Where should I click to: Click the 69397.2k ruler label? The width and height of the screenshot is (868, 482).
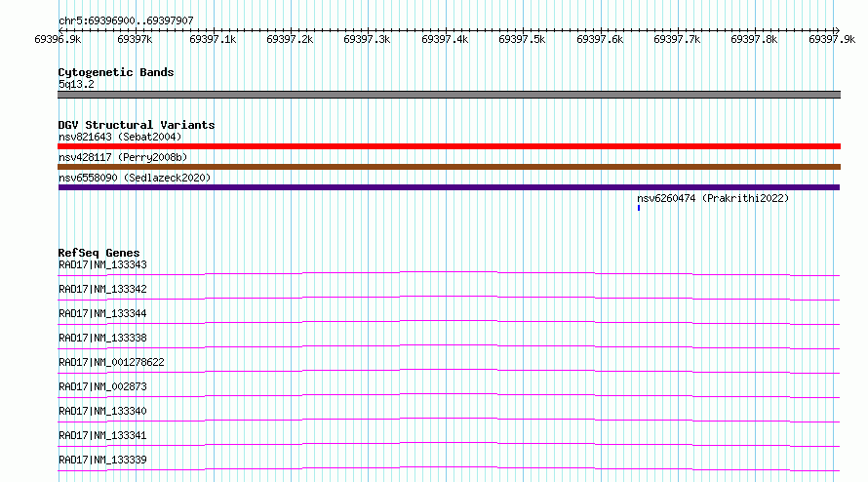tap(290, 39)
